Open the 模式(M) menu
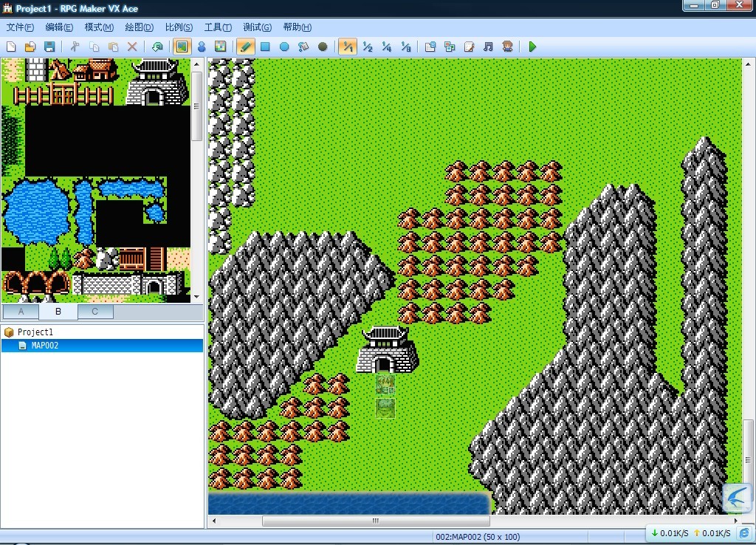 pos(100,27)
